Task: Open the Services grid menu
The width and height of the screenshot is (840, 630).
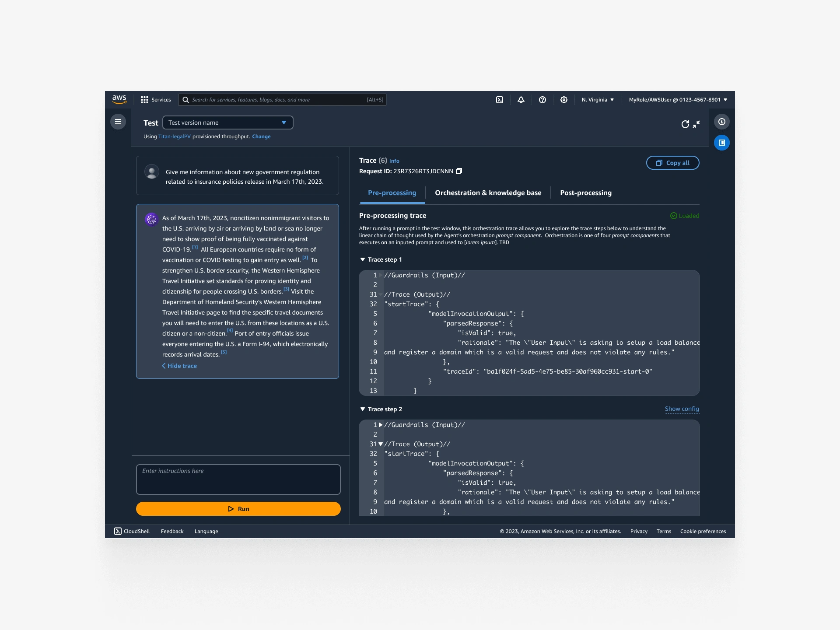Action: click(x=144, y=100)
